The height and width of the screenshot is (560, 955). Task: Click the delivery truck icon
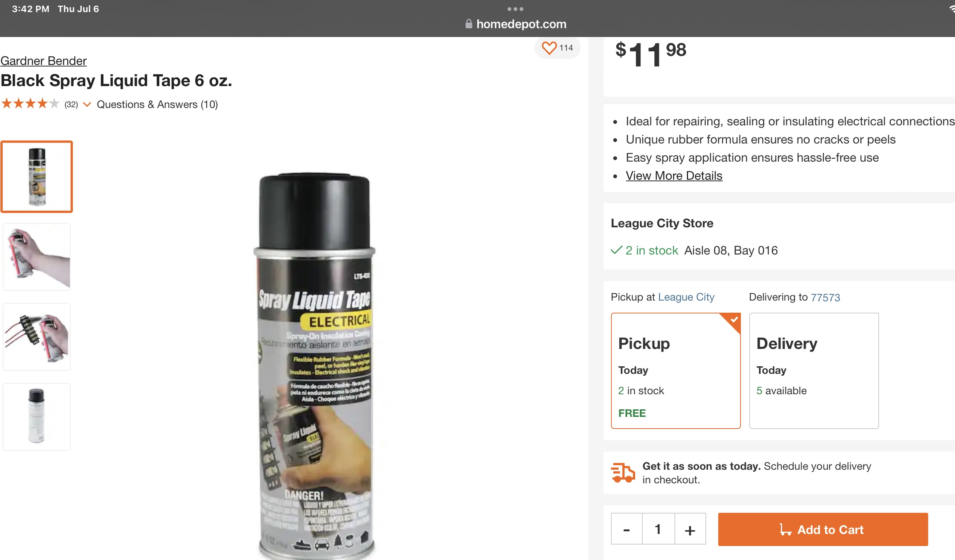click(623, 472)
